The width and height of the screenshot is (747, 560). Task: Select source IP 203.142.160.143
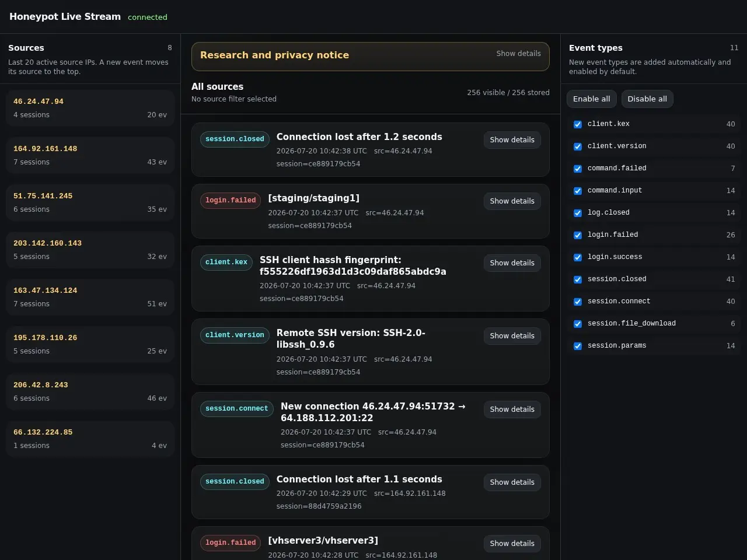(90, 250)
